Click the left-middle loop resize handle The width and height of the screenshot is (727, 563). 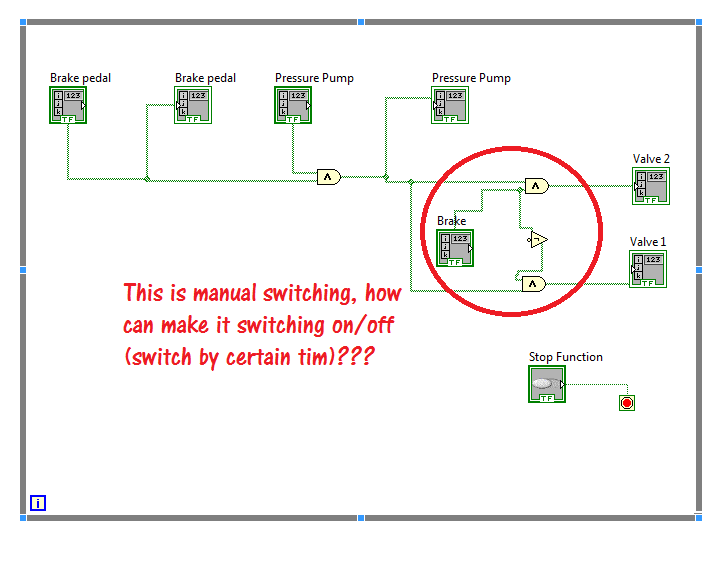(x=23, y=270)
